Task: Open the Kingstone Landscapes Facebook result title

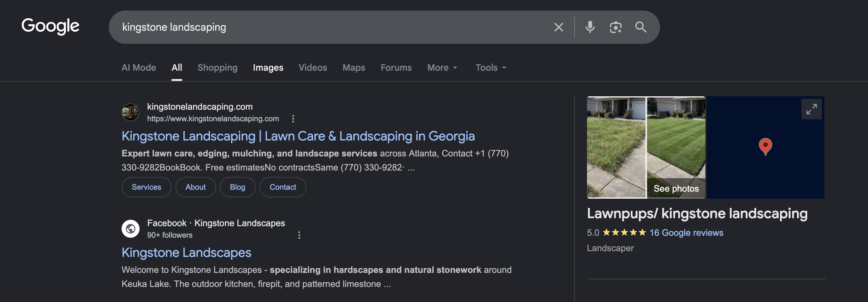Action: coord(186,252)
